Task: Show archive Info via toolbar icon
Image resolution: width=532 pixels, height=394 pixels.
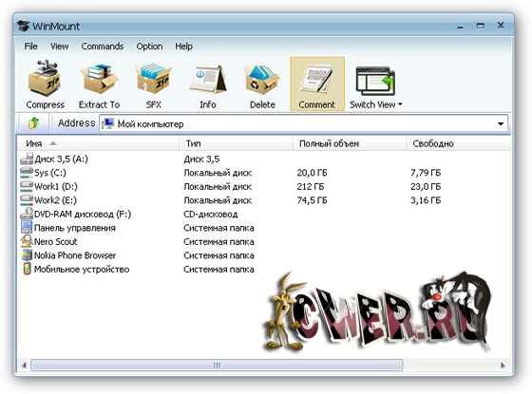Action: pos(208,80)
